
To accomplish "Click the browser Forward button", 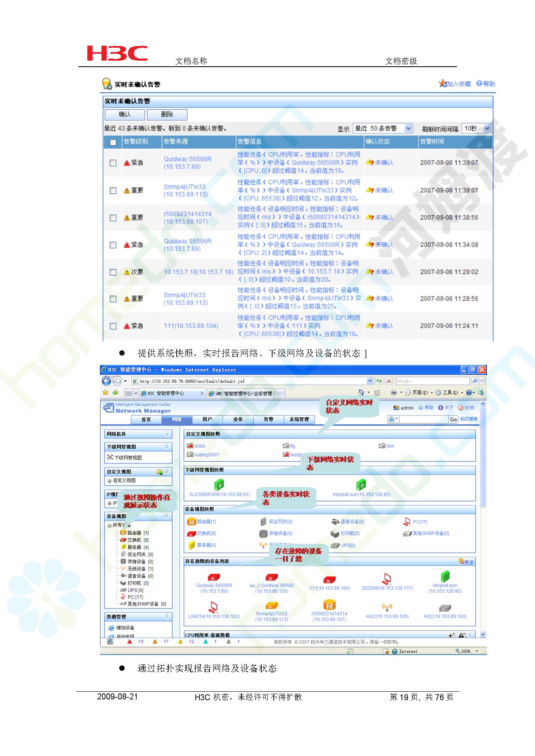I will click(116, 381).
